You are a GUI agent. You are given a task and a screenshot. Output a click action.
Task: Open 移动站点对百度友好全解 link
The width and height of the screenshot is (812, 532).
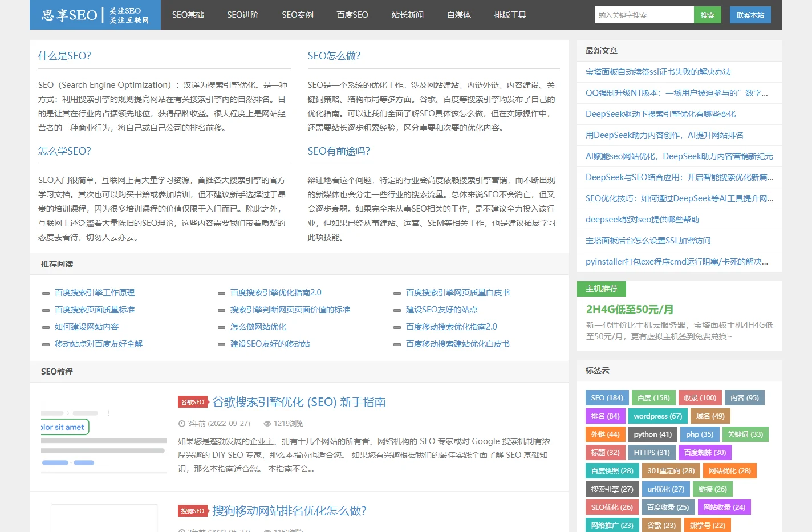tap(99, 344)
